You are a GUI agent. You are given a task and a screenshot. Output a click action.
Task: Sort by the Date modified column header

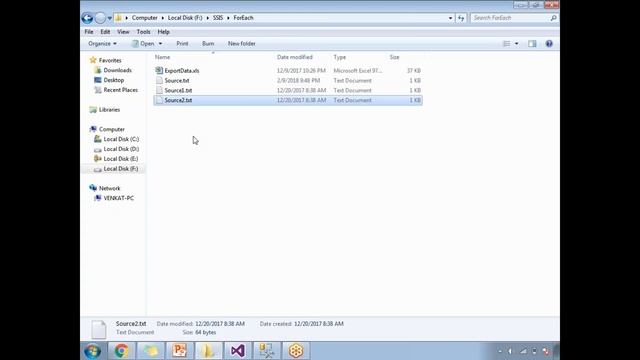tap(295, 57)
